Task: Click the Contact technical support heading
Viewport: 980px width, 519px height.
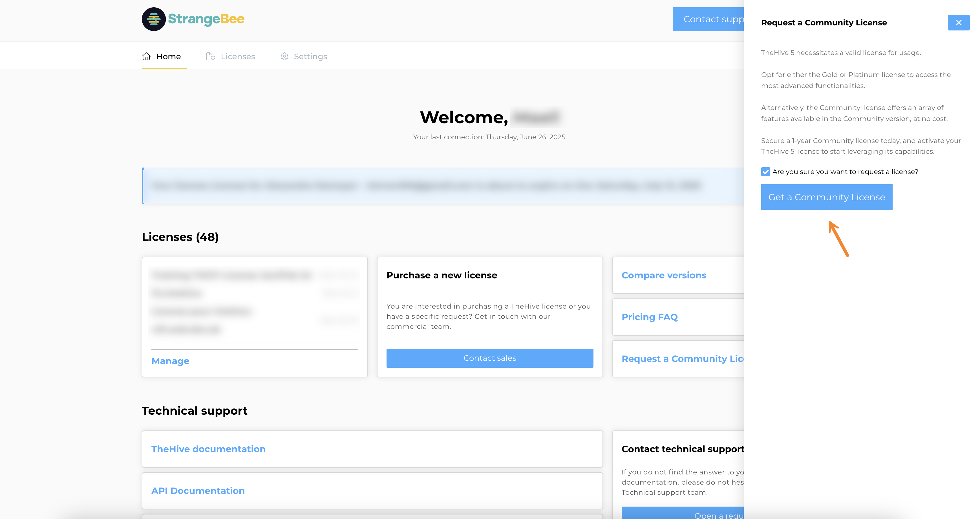Action: 683,449
